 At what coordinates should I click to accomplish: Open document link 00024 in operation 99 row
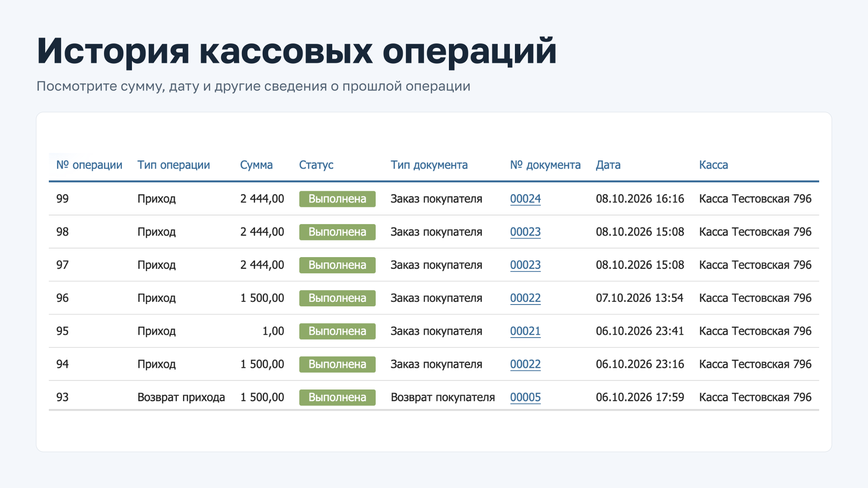525,199
